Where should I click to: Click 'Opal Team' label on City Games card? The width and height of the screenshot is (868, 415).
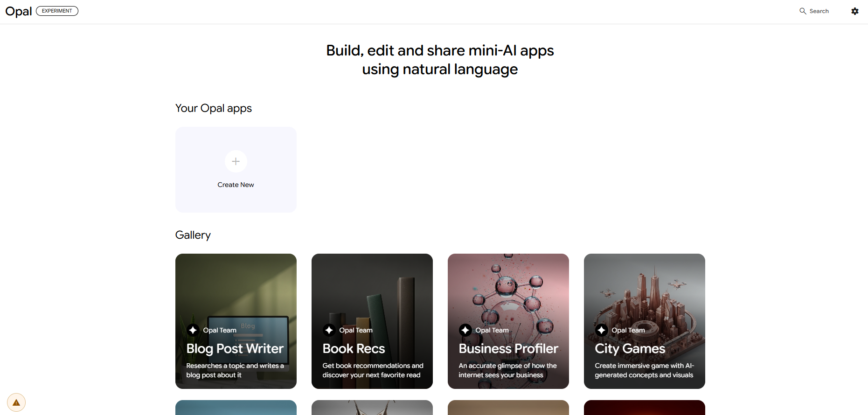[x=628, y=330]
